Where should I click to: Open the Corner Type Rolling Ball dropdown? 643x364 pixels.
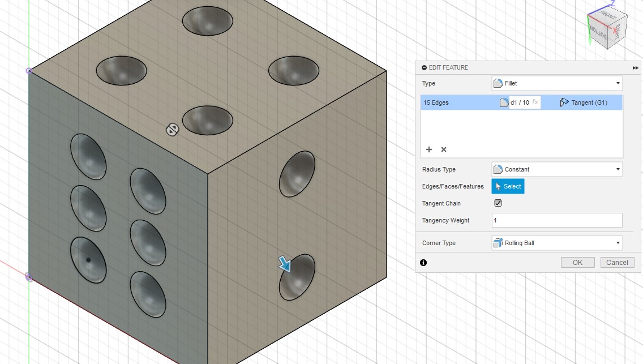(556, 243)
